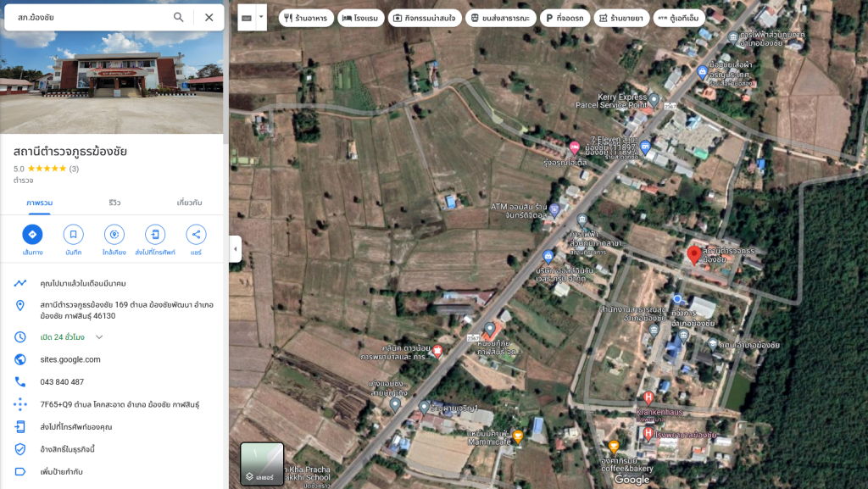The height and width of the screenshot is (489, 868).
Task: Click the red location pin on map
Action: [x=693, y=255]
